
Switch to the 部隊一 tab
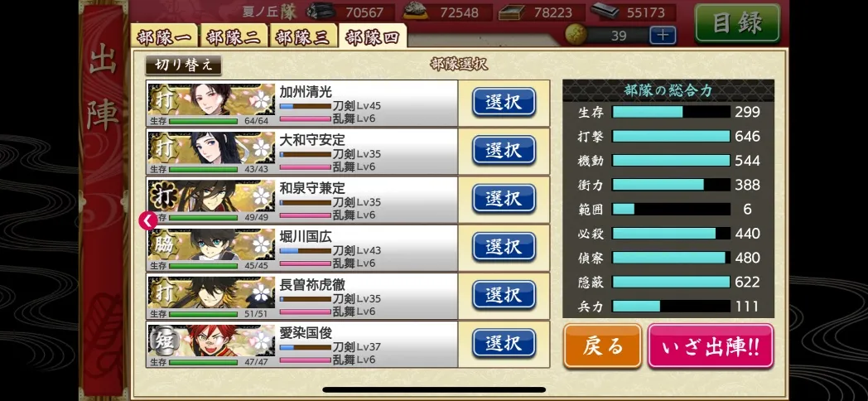[165, 37]
